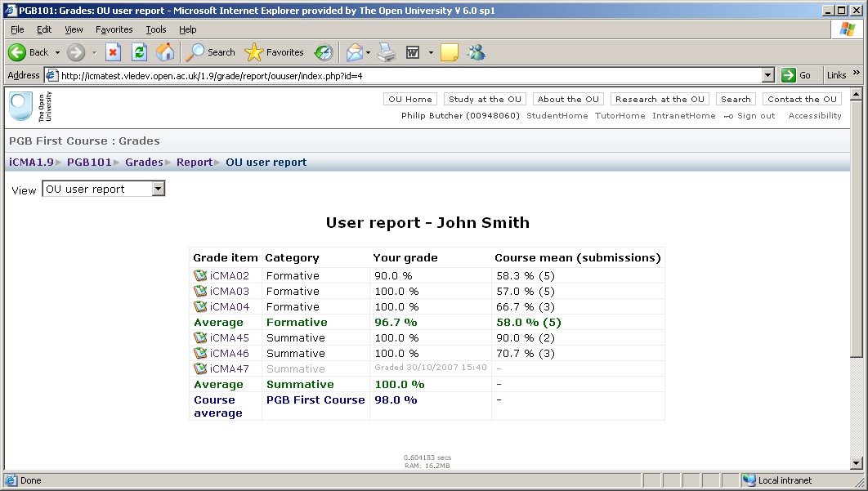Click the quiz icon beside iCMA45
Viewport: 868px width, 491px height.
tap(200, 337)
